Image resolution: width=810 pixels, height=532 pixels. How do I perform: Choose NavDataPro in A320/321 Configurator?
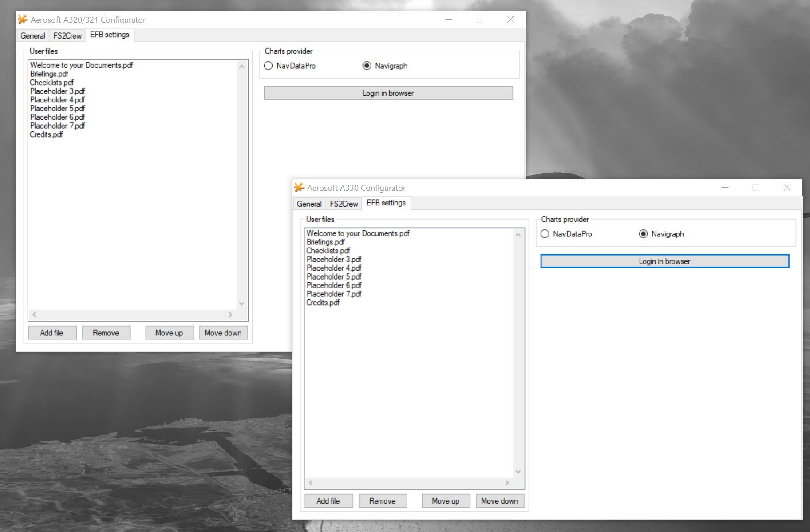(x=269, y=66)
